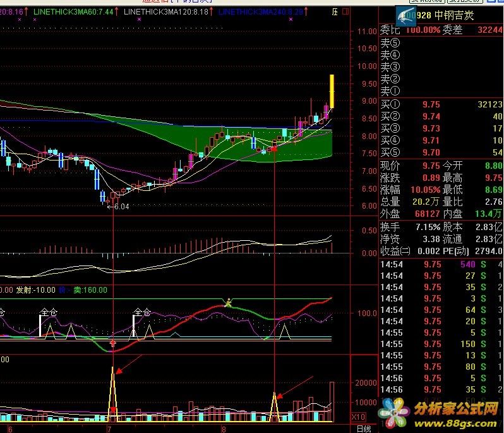The width and height of the screenshot is (504, 433).
Task: Select the 买③ row priced 9.73
Action: coord(441,128)
